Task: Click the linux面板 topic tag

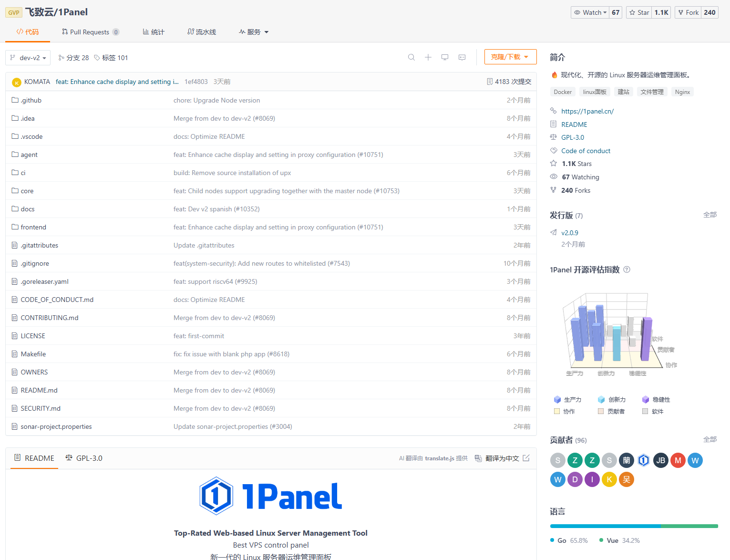Action: coord(595,92)
